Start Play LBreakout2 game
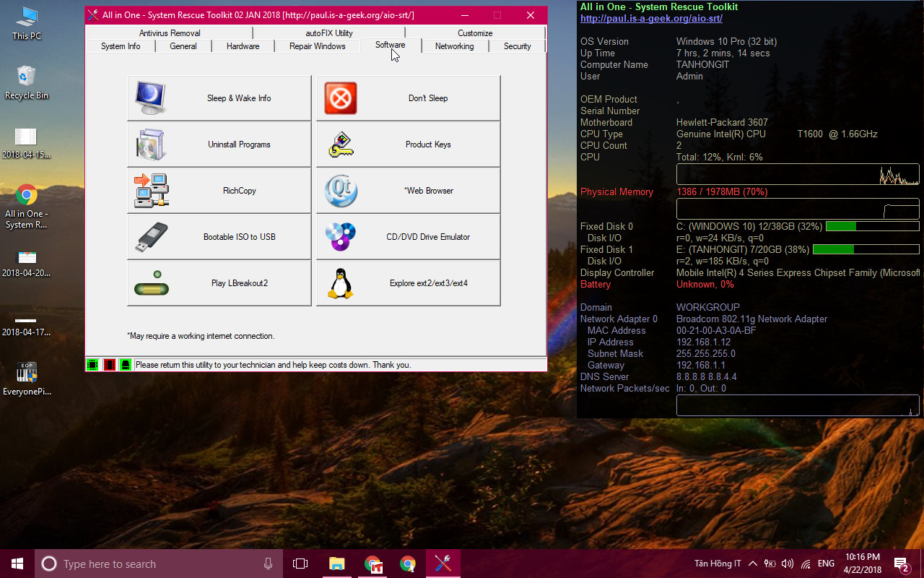Image resolution: width=924 pixels, height=578 pixels. pyautogui.click(x=219, y=283)
